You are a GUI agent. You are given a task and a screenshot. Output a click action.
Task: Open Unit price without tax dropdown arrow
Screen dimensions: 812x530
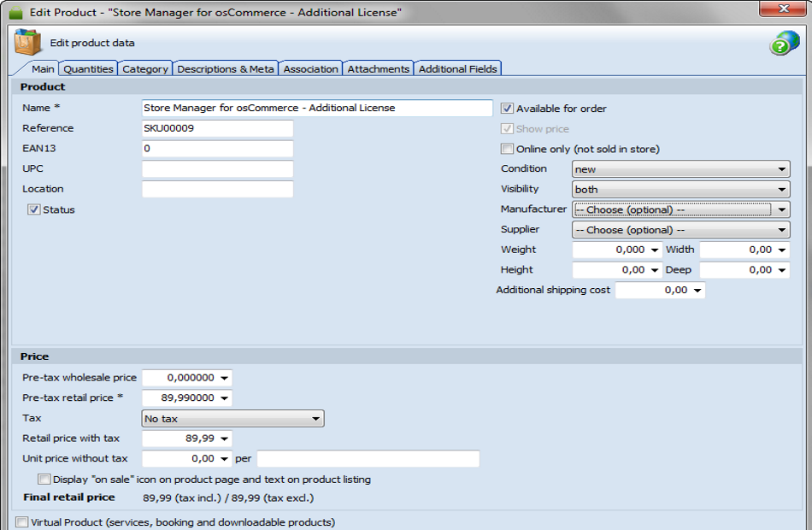click(224, 458)
